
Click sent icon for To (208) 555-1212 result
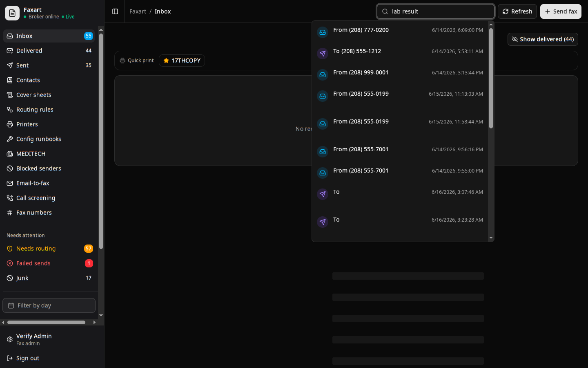323,54
